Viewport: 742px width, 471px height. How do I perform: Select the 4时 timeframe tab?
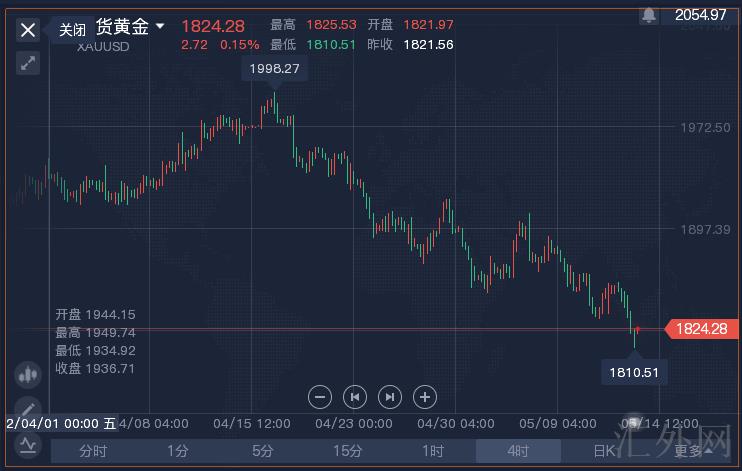pos(517,451)
